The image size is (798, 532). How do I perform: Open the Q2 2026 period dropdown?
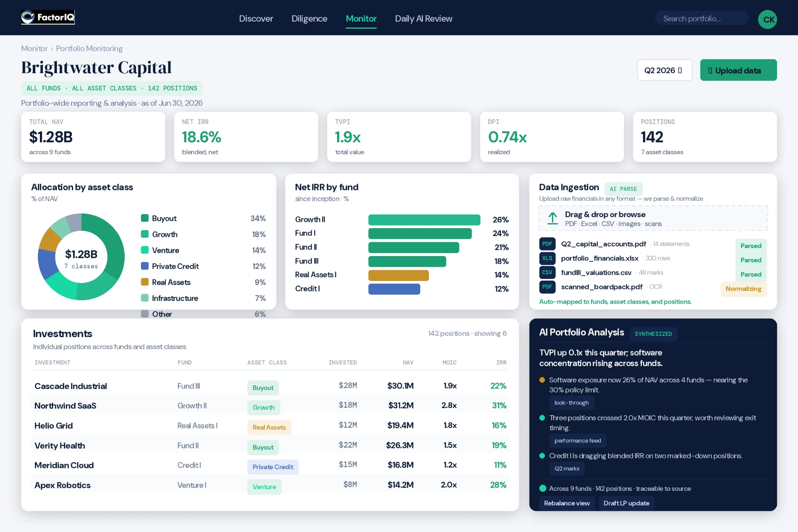pos(664,70)
